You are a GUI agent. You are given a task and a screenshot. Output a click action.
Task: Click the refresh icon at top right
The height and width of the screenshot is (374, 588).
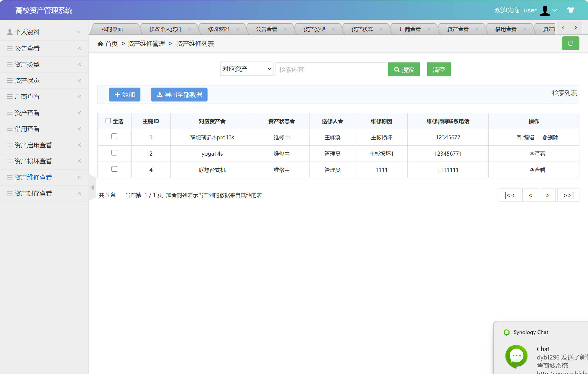pos(571,43)
